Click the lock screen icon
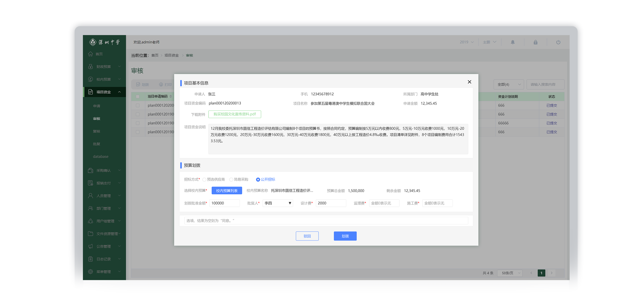The image size is (644, 296). point(535,42)
